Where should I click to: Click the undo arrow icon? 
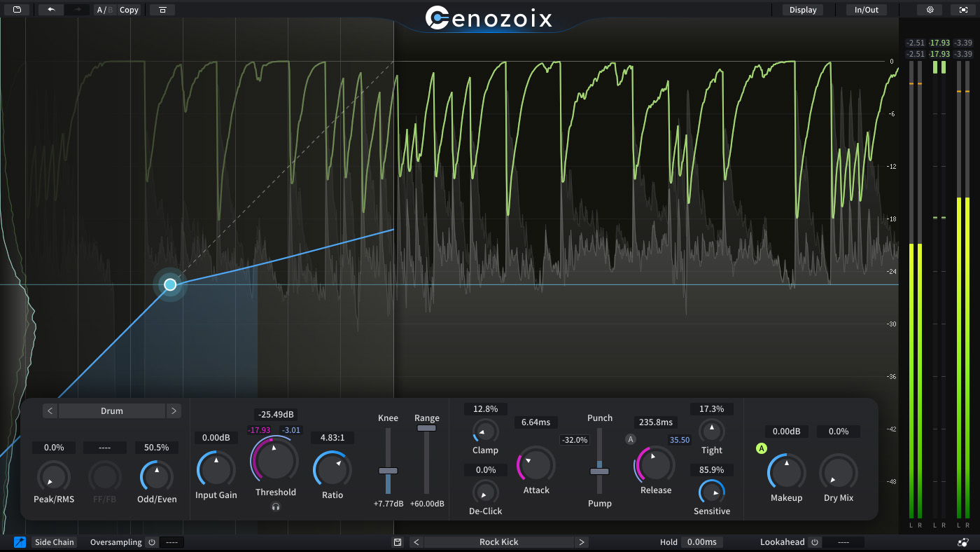pos(51,10)
